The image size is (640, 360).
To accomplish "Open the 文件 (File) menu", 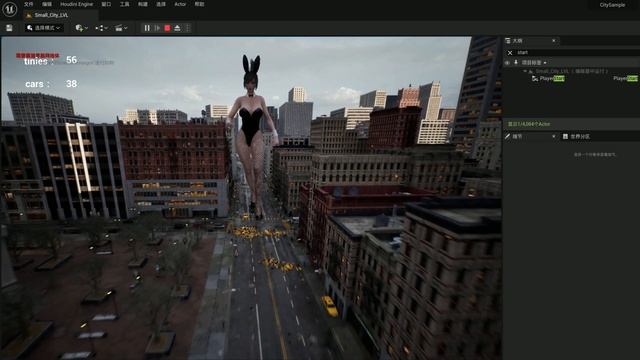I will (x=29, y=4).
